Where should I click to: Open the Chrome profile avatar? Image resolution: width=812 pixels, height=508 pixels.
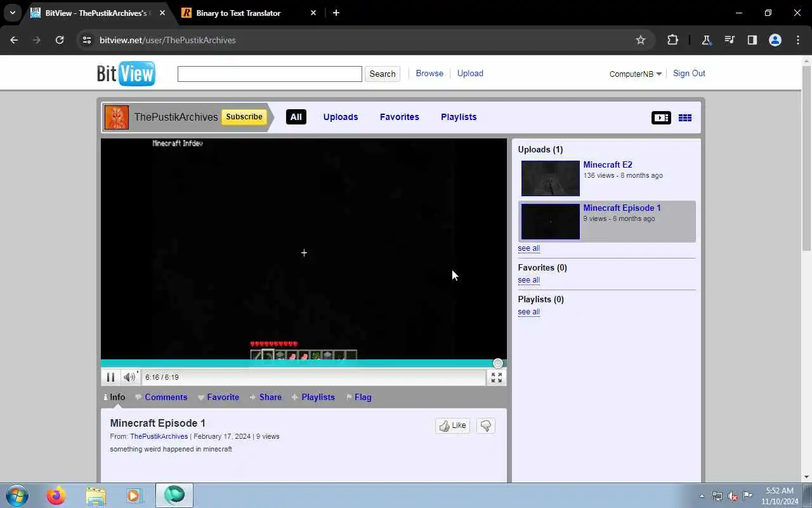[x=775, y=40]
